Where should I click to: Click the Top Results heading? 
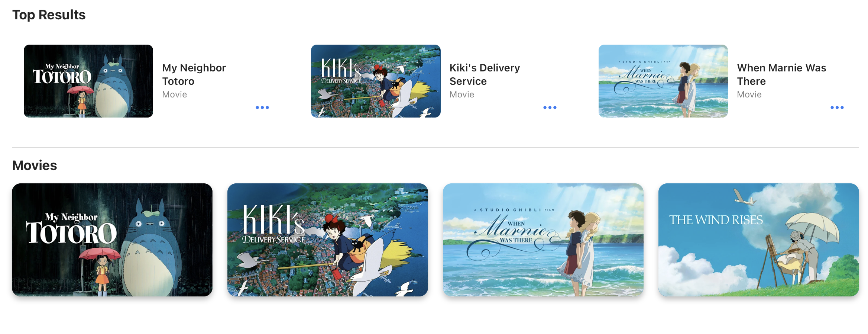point(49,15)
